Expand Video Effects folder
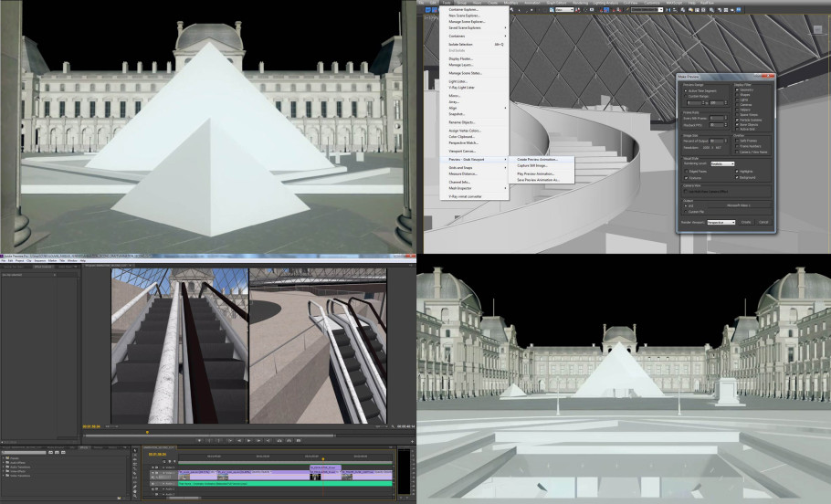This screenshot has height=504, width=831. pyautogui.click(x=5, y=471)
